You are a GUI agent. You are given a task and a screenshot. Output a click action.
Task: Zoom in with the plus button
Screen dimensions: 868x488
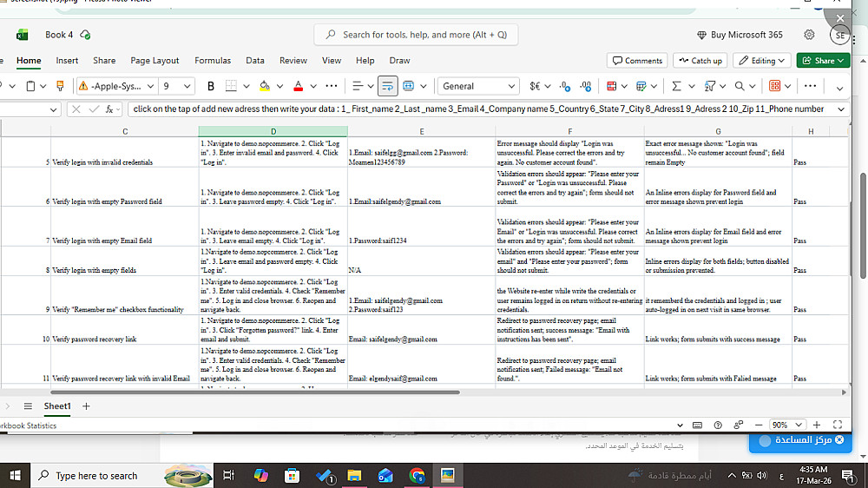(x=817, y=425)
